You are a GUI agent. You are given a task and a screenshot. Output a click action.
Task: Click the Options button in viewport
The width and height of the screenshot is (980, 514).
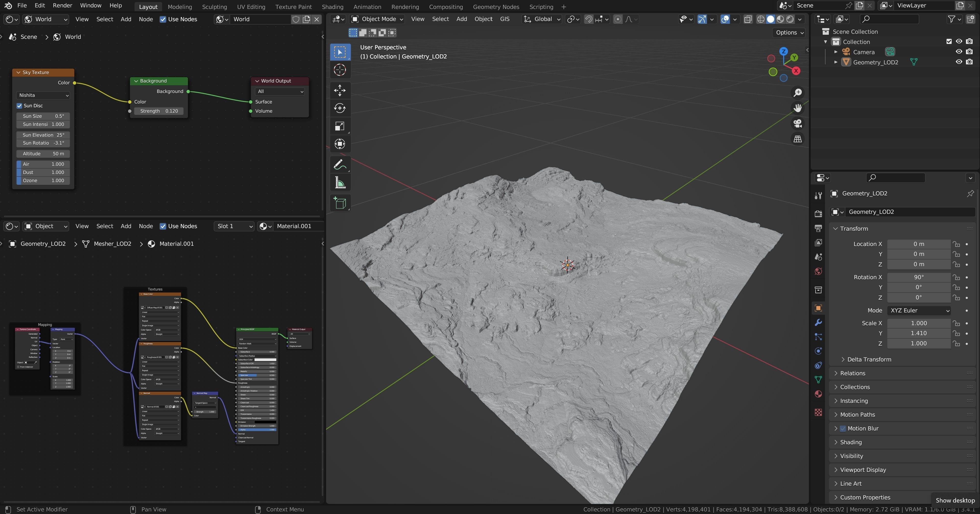pos(790,32)
